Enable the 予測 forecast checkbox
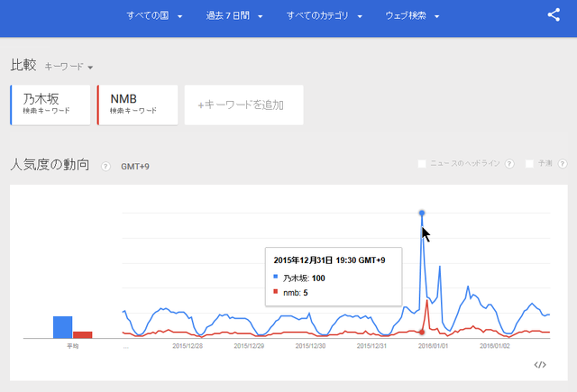The height and width of the screenshot is (392, 577). (529, 164)
